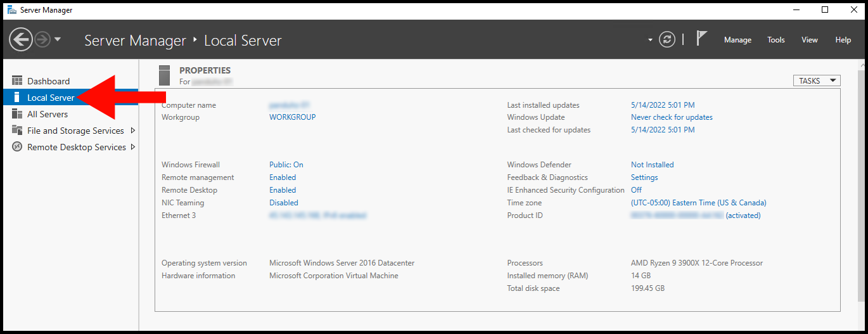Click File and Storage Services icon

click(x=17, y=131)
